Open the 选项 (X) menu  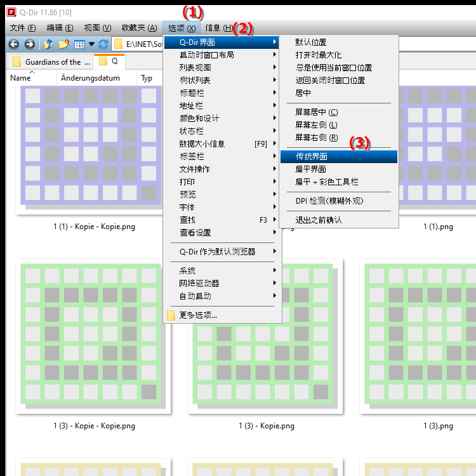click(182, 28)
